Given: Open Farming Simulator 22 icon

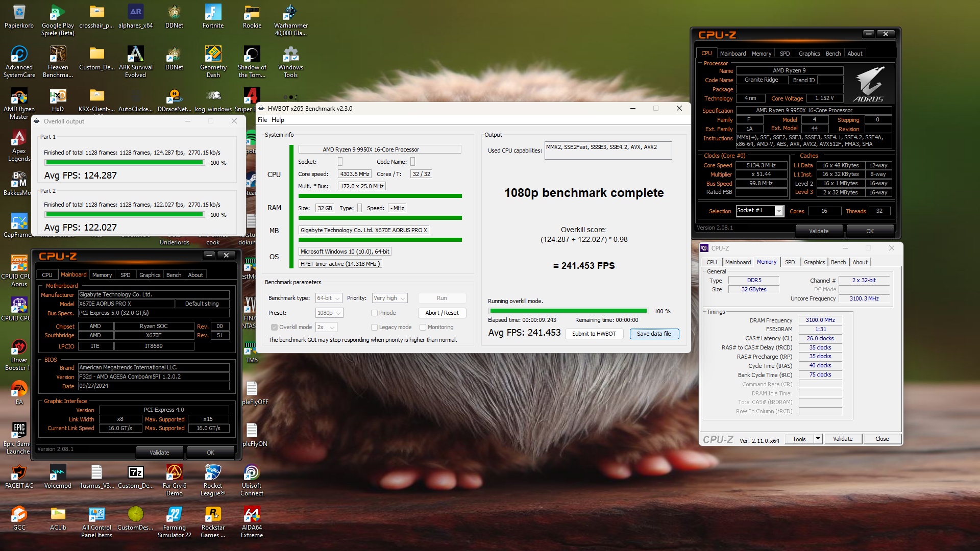Looking at the screenshot, I should (175, 522).
